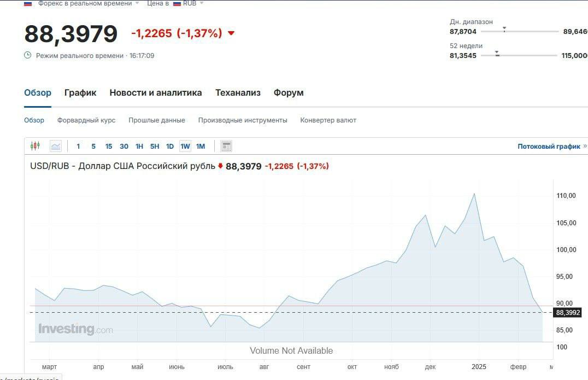Click the Investing.com watermark logo
588x380 pixels.
coord(75,329)
